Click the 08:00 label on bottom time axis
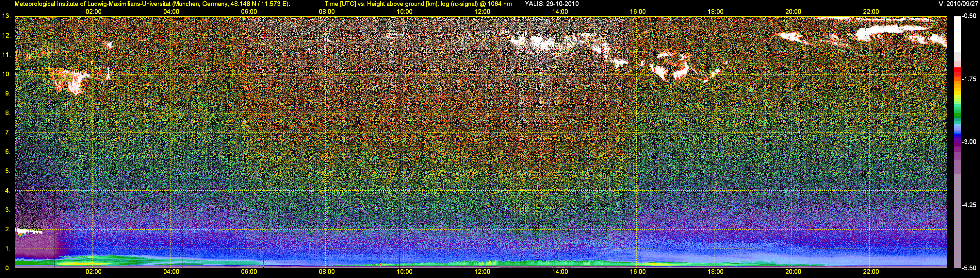The image size is (980, 278). (327, 272)
